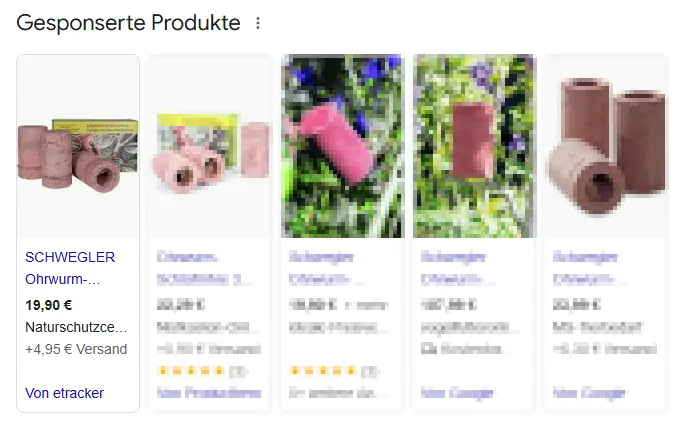Open the three-dot menu beside Gesponserte Produkte

[x=258, y=23]
